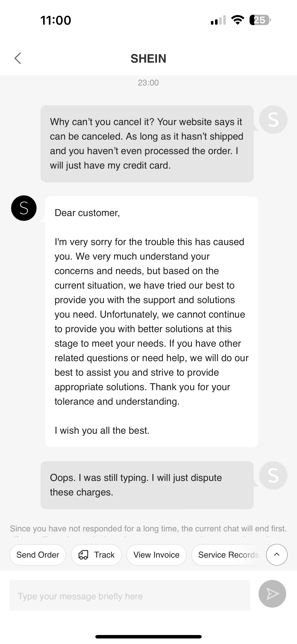Screen dimensions: 297x644
Task: Tap the home indicator bar at bottom
Action: pos(148,636)
